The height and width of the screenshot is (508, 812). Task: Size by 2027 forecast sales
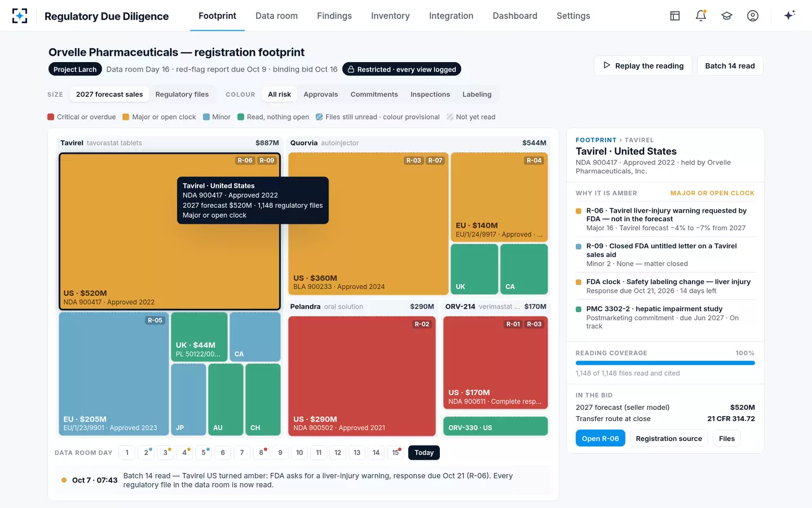coord(109,94)
